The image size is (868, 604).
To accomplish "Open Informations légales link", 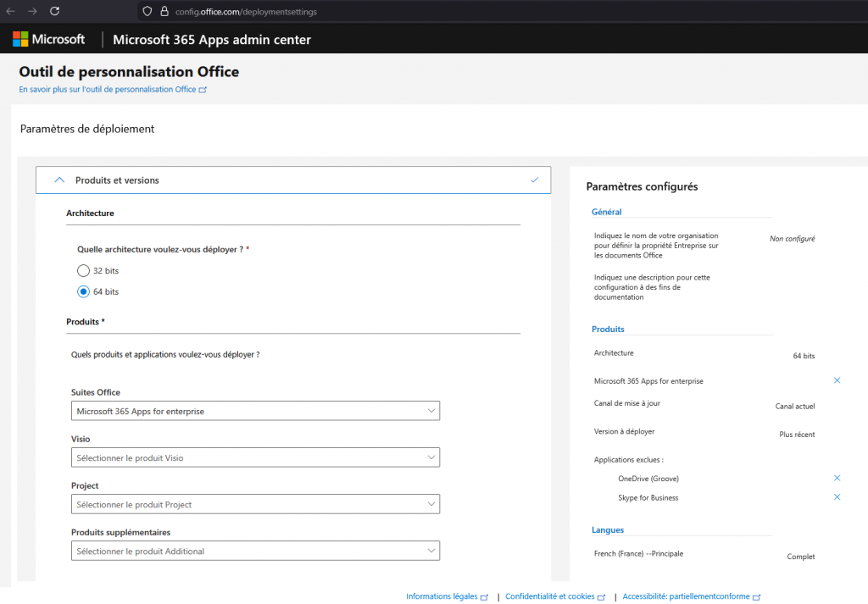I will coord(447,596).
